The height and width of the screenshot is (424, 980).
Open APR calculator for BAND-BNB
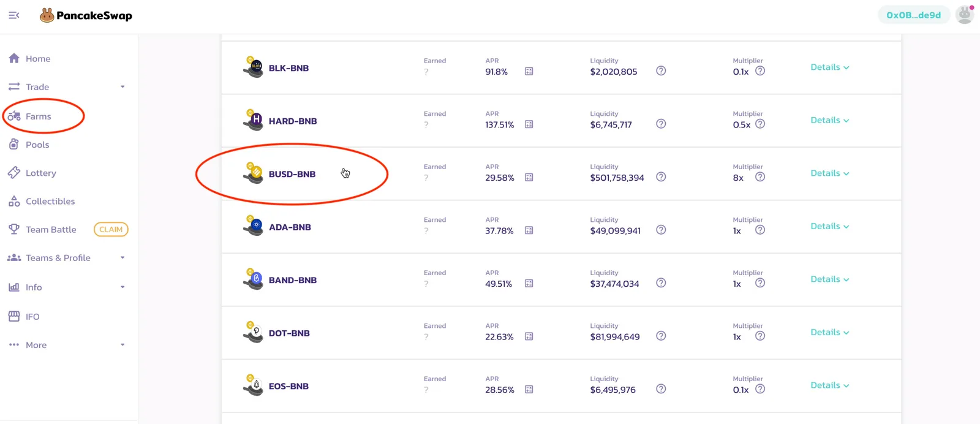point(529,284)
